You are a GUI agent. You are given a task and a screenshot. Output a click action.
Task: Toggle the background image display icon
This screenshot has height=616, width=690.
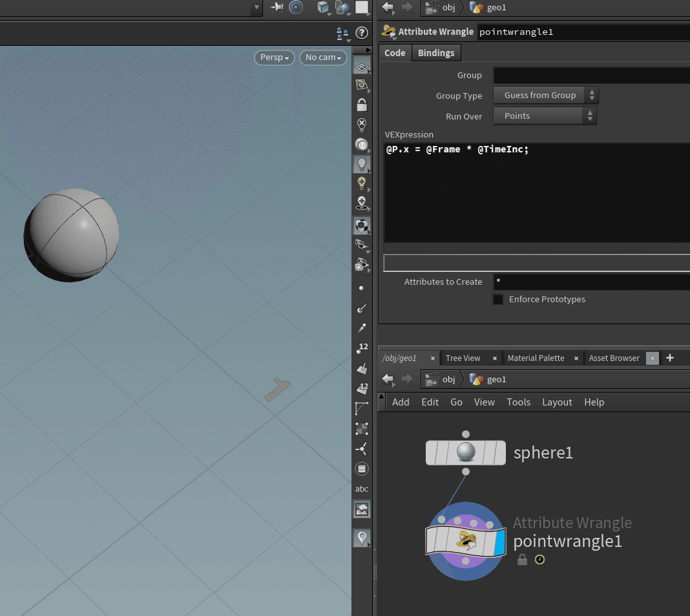point(362,509)
